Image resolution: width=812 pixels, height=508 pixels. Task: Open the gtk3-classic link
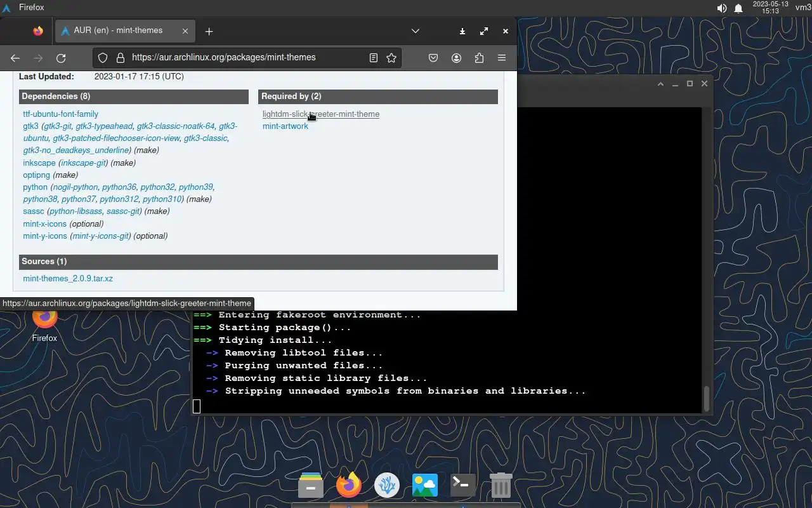[206, 138]
